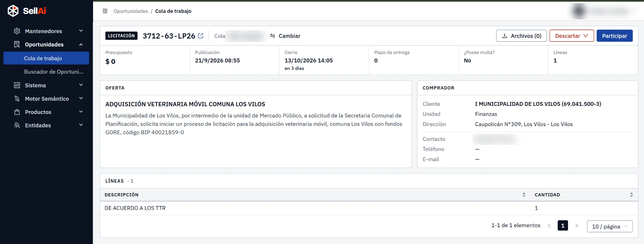Go to Oportunidades breadcrumb link
This screenshot has height=244, width=644.
click(x=131, y=11)
